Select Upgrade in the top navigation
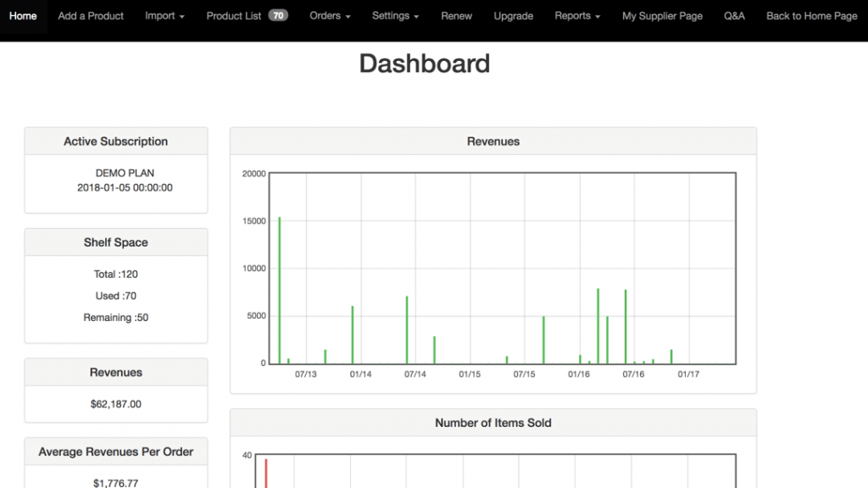The height and width of the screenshot is (488, 868). point(514,16)
